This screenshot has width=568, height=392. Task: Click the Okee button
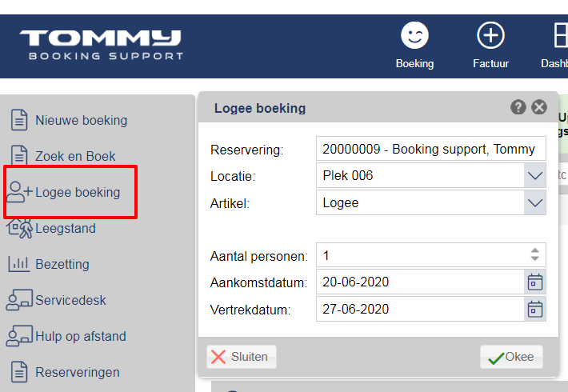(x=511, y=357)
